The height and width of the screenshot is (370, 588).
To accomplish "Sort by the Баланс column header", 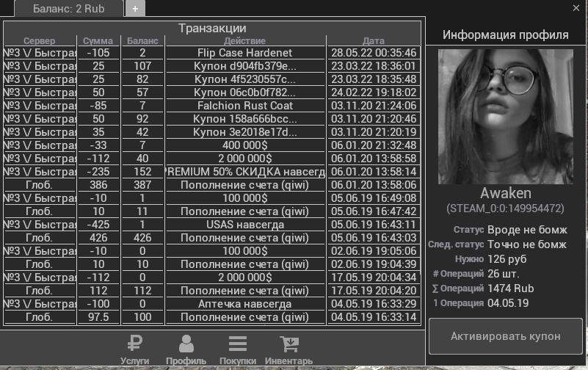I will (x=142, y=41).
